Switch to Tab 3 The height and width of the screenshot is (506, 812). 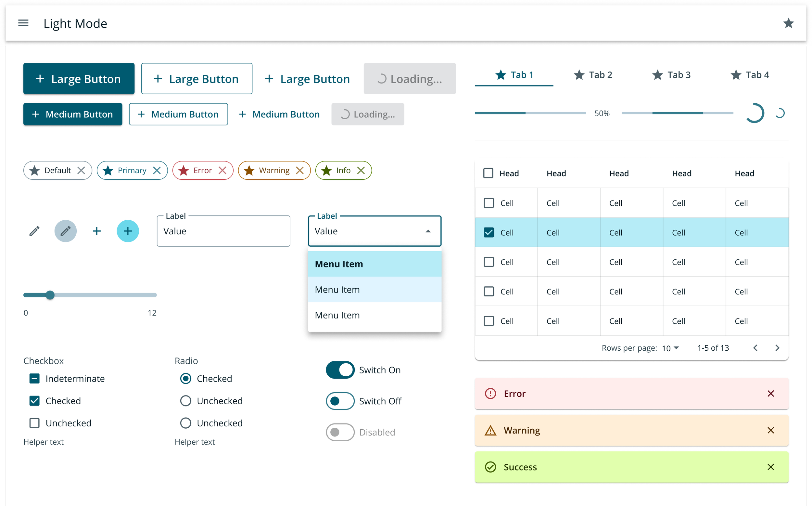[671, 75]
